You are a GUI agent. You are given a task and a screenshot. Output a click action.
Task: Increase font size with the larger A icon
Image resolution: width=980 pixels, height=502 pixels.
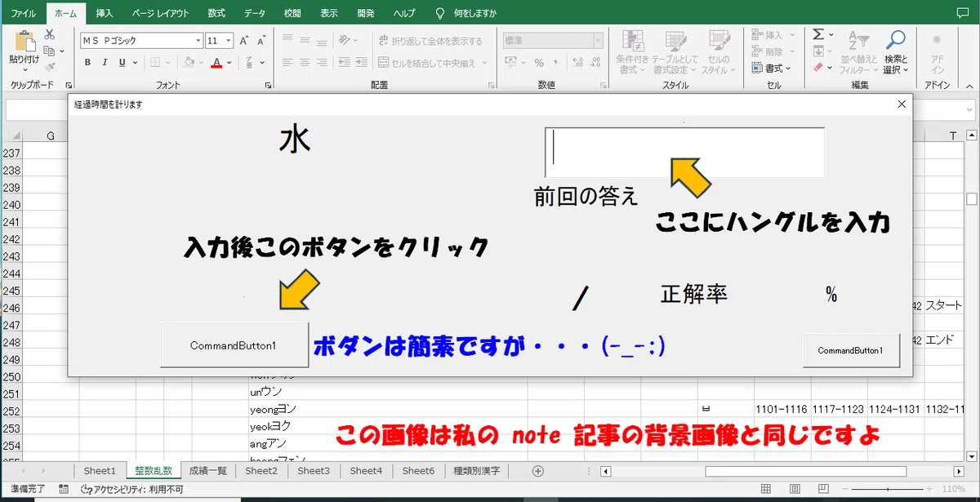(245, 40)
